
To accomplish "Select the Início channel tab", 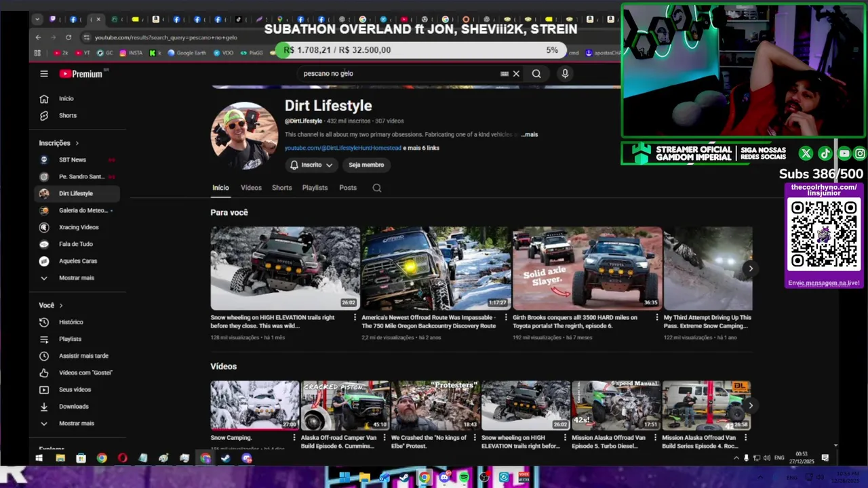I will [220, 188].
